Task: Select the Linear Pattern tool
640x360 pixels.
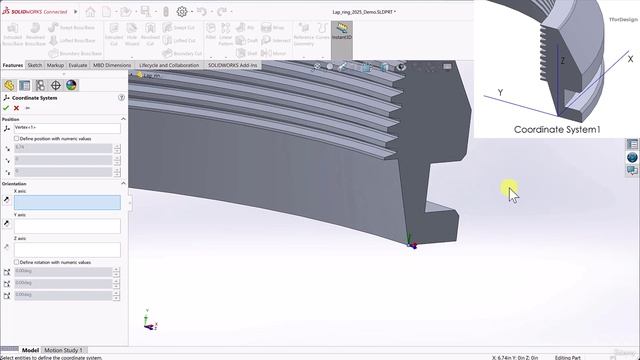Action: click(x=225, y=34)
